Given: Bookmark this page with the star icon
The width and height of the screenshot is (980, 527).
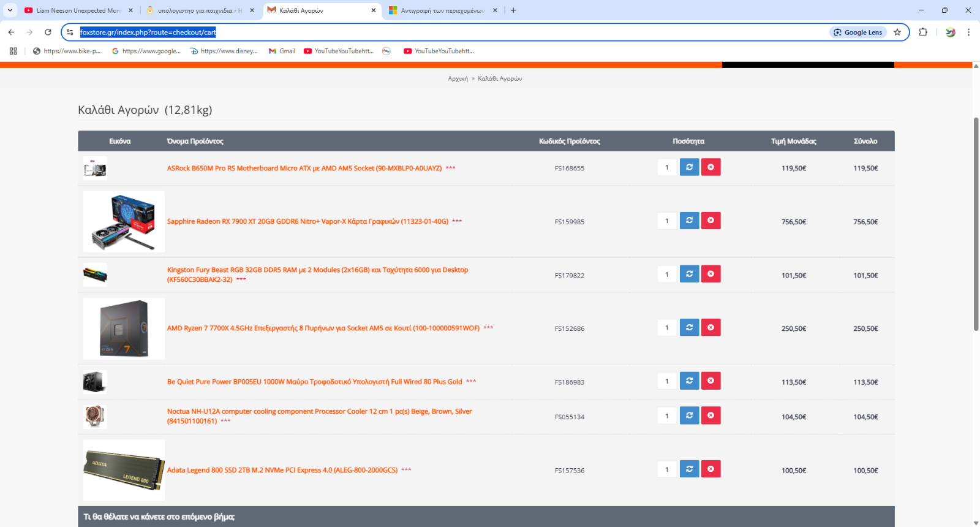Looking at the screenshot, I should 897,32.
